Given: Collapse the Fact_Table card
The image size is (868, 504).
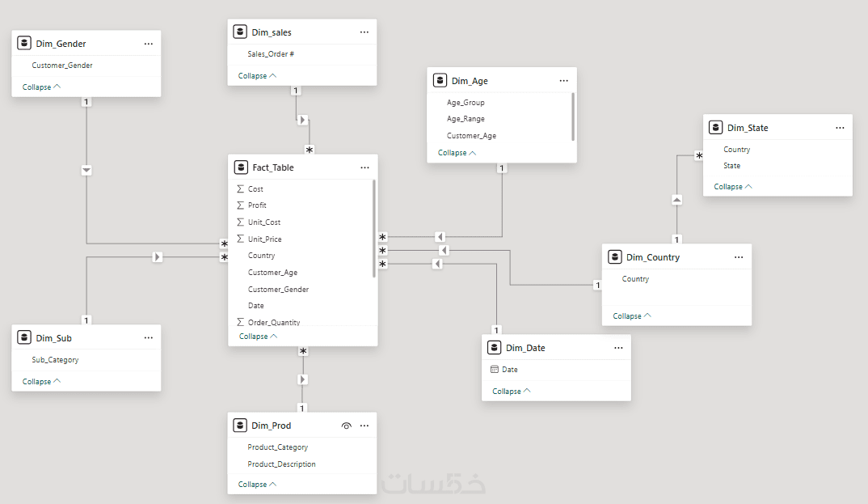Looking at the screenshot, I should [x=258, y=337].
